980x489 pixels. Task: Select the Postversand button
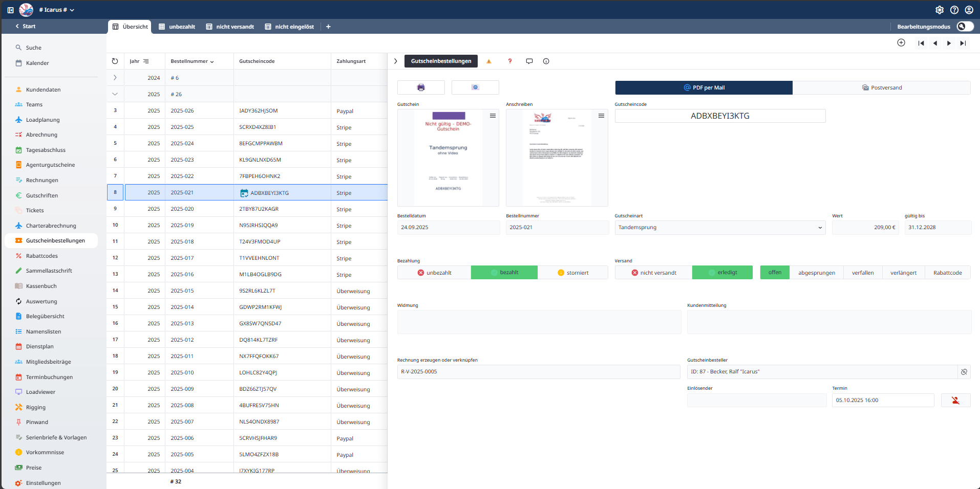coord(881,88)
